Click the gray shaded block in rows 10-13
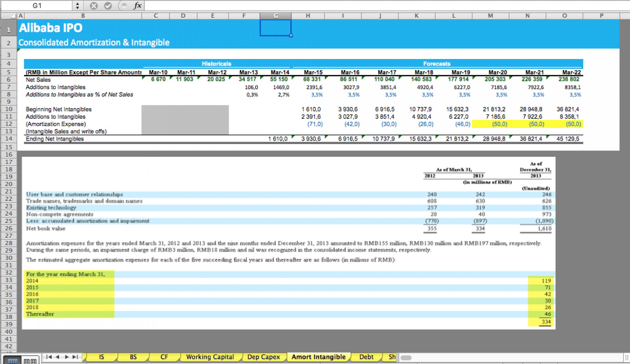The width and height of the screenshot is (630, 364). (185, 120)
